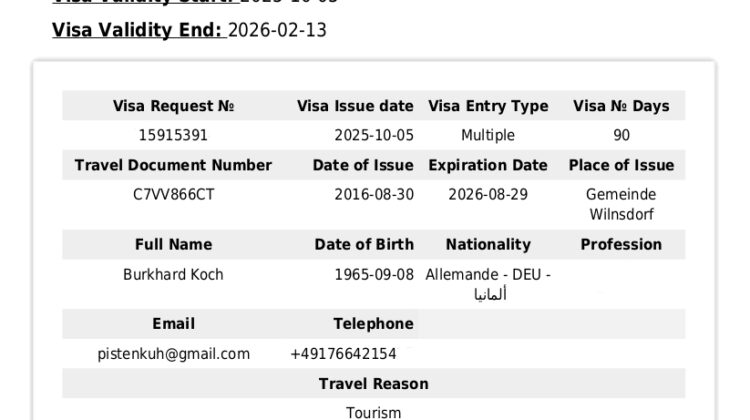Select visa request number 15915391
The width and height of the screenshot is (750, 420).
173,135
